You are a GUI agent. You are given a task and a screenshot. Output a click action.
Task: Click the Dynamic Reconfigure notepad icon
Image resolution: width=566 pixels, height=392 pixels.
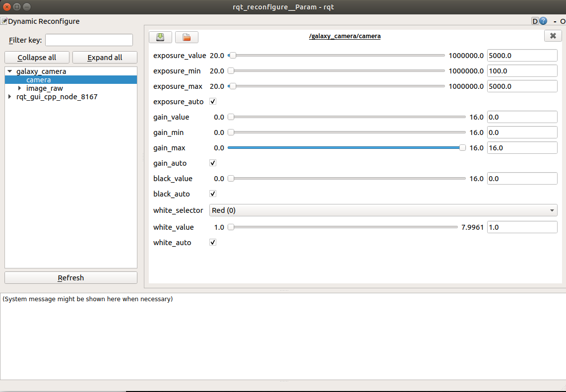coord(4,21)
